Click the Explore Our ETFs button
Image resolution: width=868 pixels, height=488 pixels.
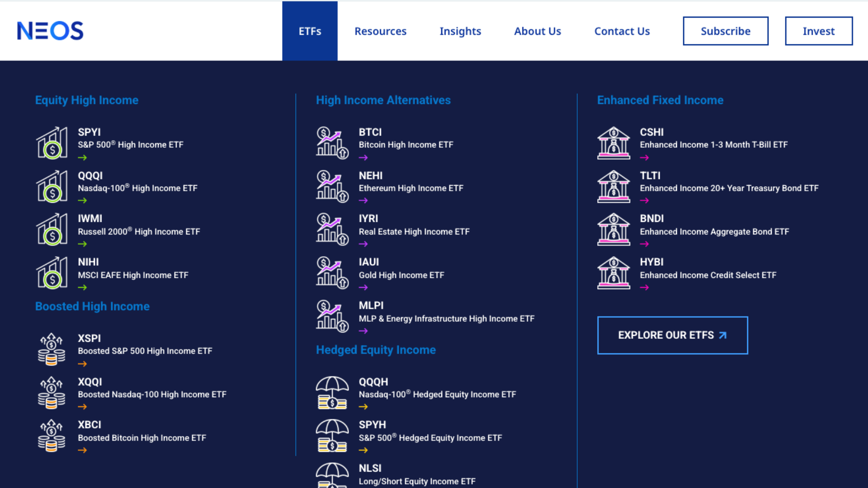pos(672,335)
